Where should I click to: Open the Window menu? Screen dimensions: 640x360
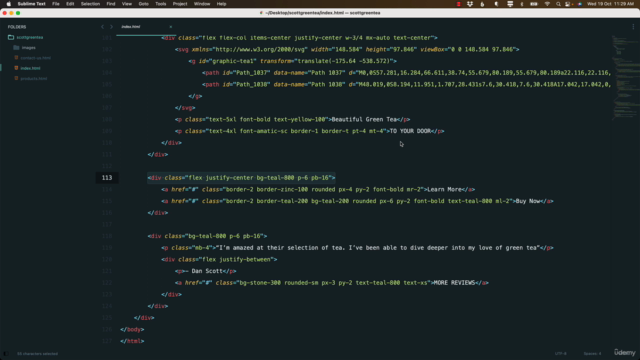point(202,4)
